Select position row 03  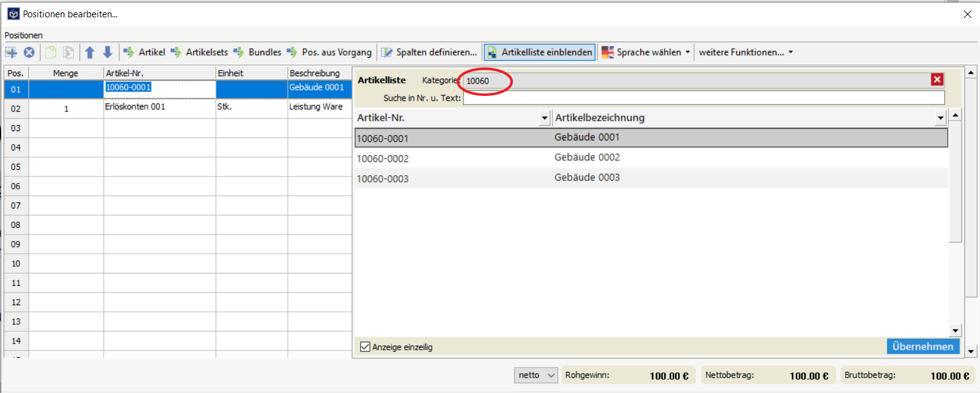16,128
